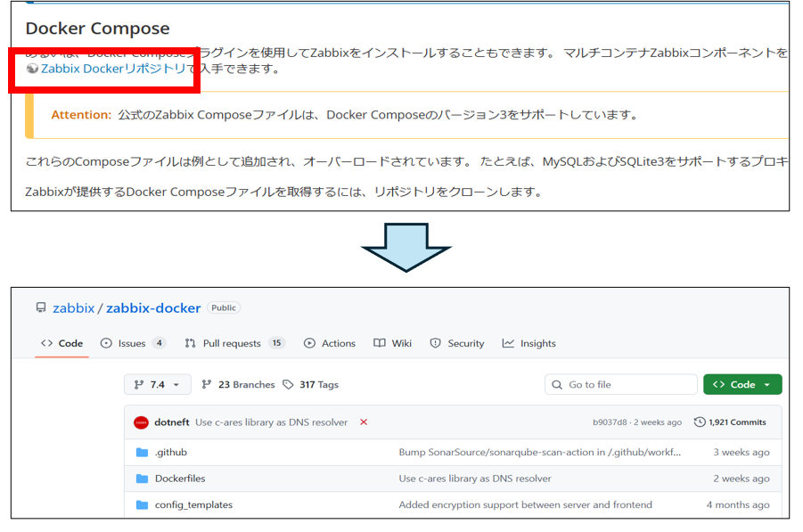803x532 pixels.
Task: Click the red failed status X icon
Action: click(364, 422)
